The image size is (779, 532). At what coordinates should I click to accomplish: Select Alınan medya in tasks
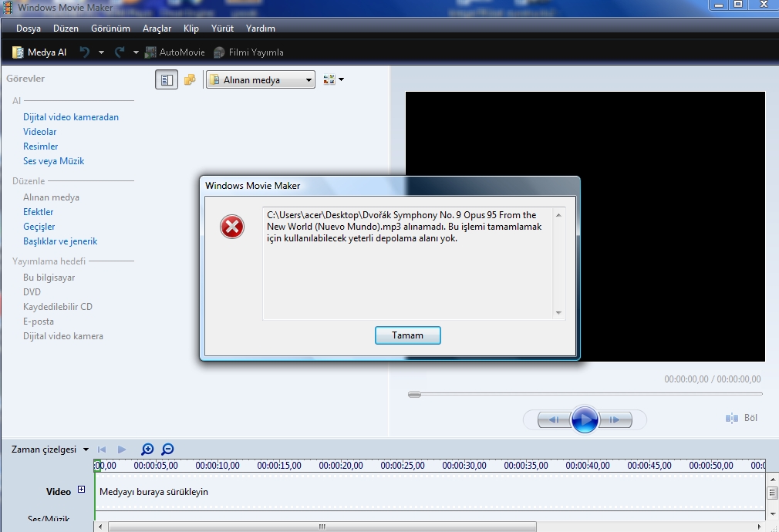tap(51, 197)
